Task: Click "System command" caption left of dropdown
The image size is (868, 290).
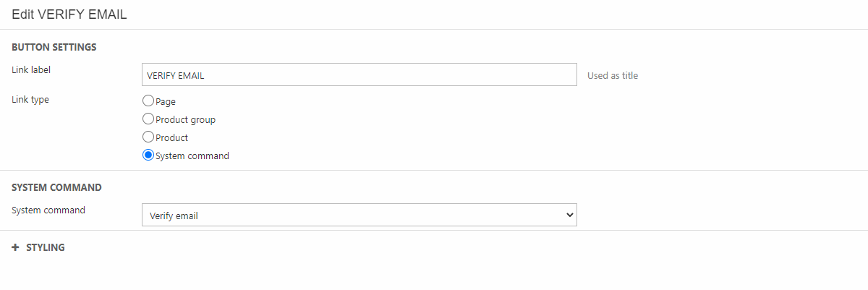Action: coord(48,210)
